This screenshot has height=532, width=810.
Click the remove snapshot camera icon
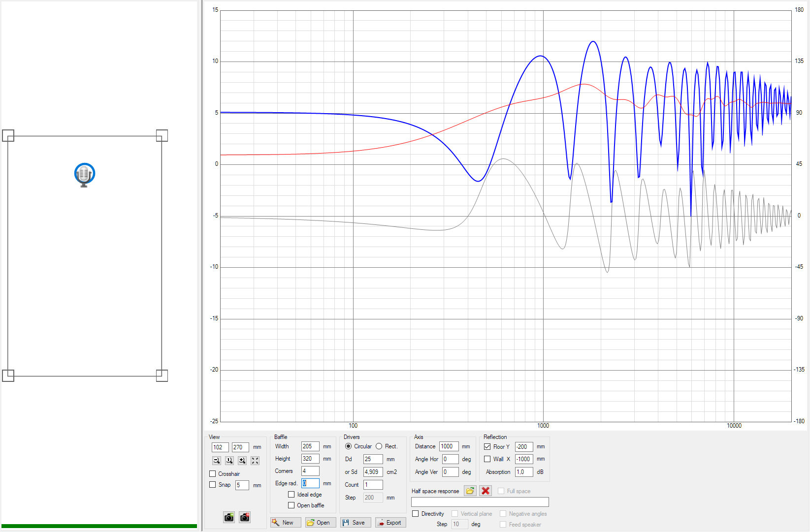pos(245,517)
